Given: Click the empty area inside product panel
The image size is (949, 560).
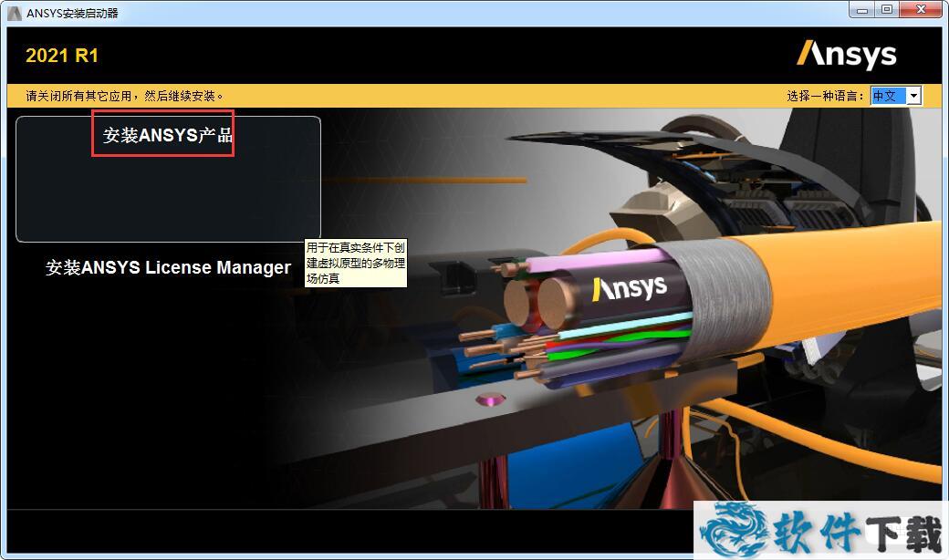Looking at the screenshot, I should coord(168,196).
